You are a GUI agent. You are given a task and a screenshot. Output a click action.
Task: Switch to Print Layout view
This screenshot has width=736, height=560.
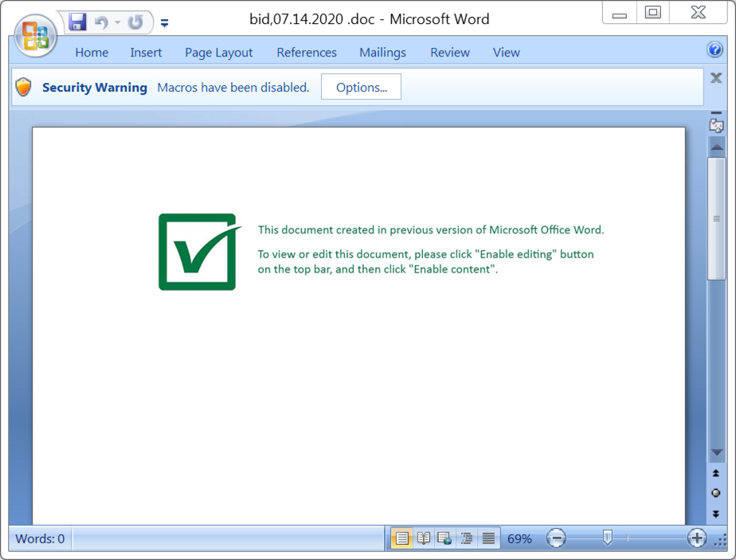pyautogui.click(x=401, y=538)
